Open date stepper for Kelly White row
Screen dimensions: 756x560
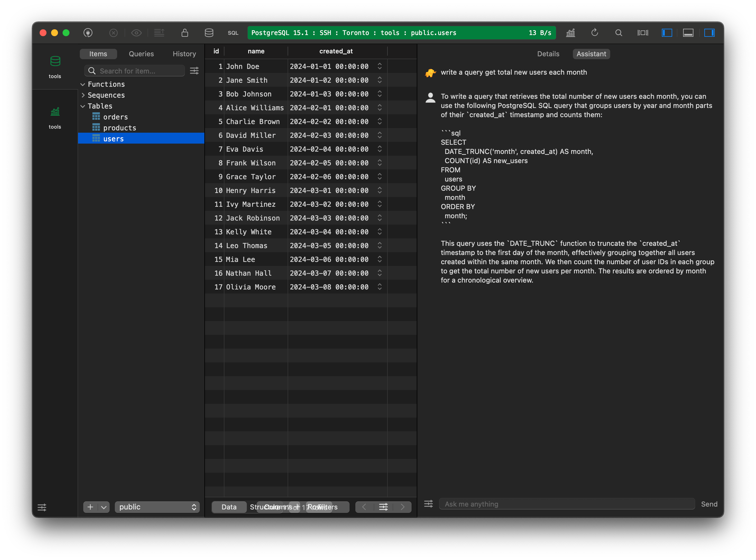[x=379, y=232]
